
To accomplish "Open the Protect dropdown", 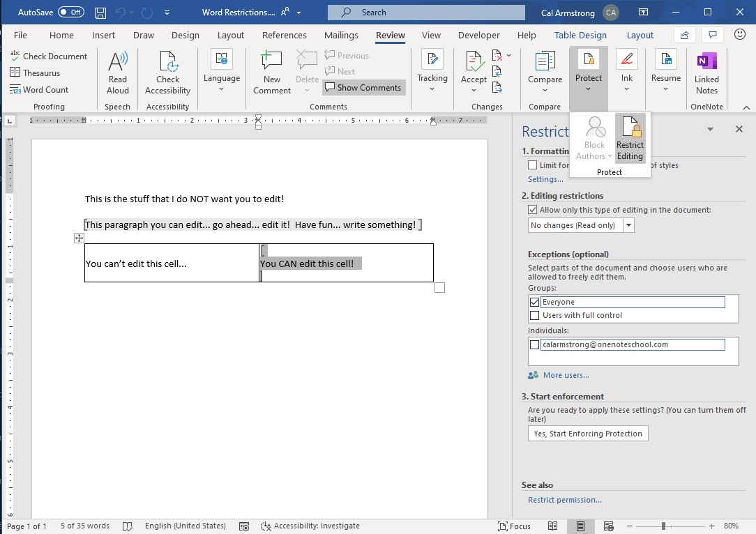I will (588, 71).
